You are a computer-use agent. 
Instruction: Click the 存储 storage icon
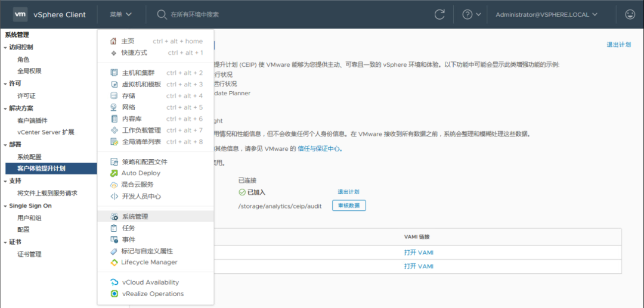114,96
